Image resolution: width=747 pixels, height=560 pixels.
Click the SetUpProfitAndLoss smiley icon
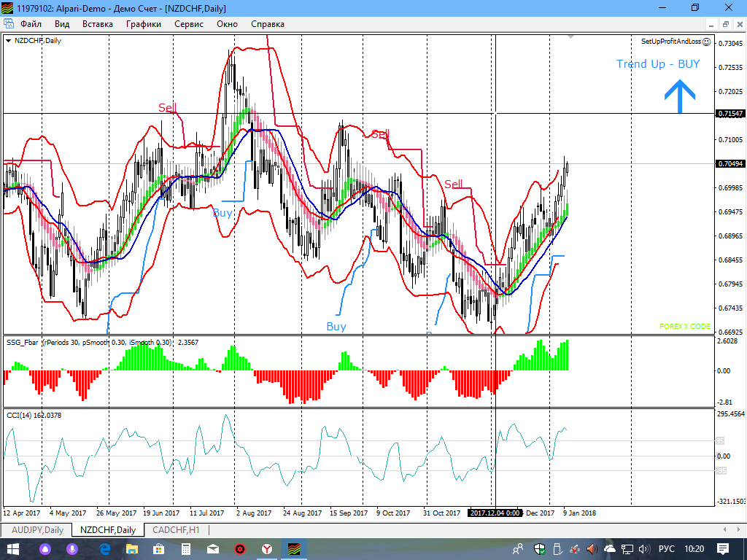[x=706, y=42]
